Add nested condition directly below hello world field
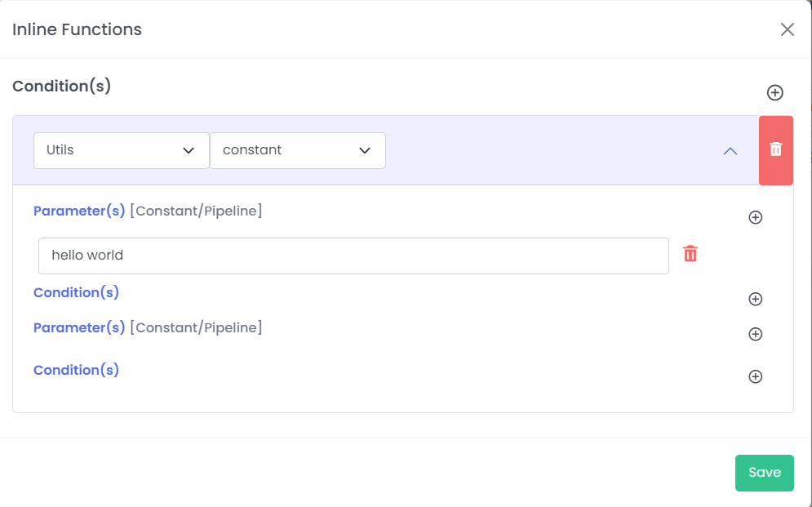 (x=756, y=299)
